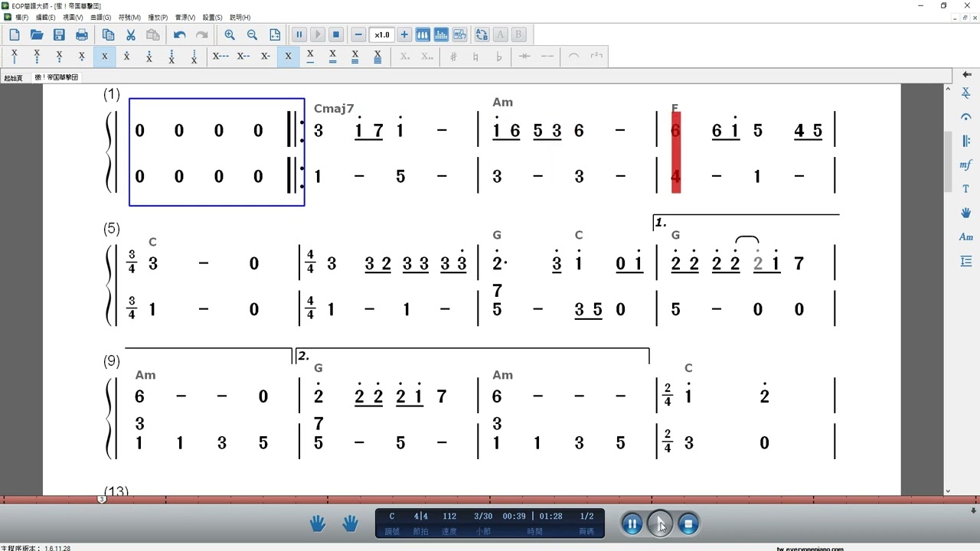Open an existing score file
The image size is (980, 551).
[x=37, y=34]
